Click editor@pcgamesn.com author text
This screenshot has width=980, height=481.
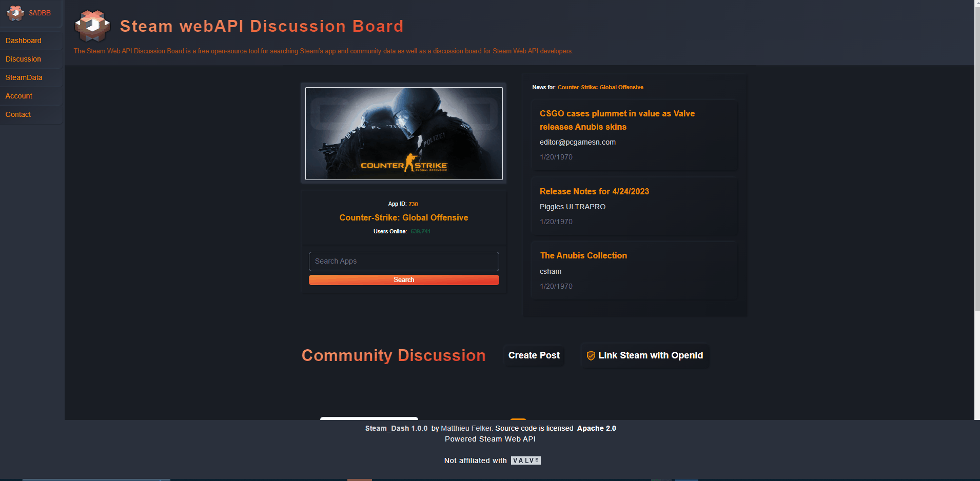click(x=578, y=142)
